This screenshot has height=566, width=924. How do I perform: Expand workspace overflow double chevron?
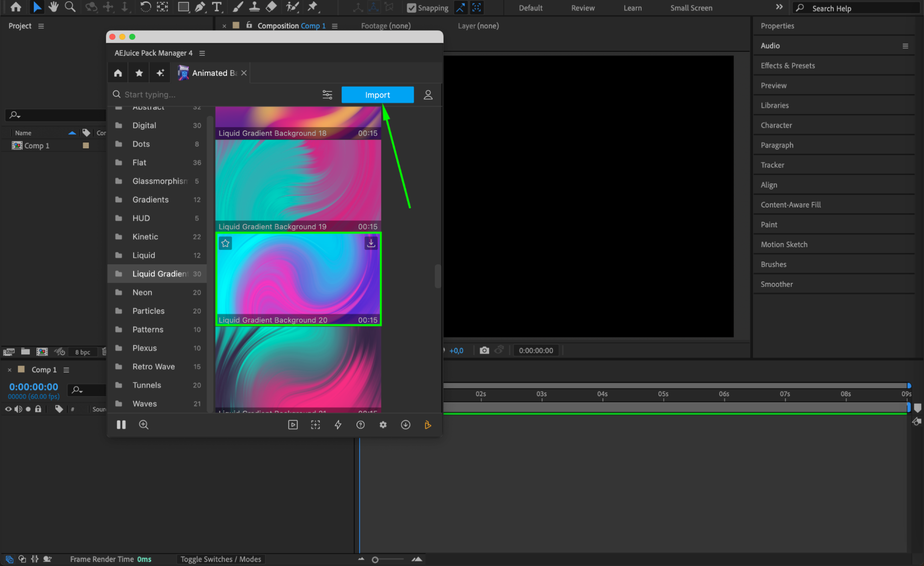[779, 7]
